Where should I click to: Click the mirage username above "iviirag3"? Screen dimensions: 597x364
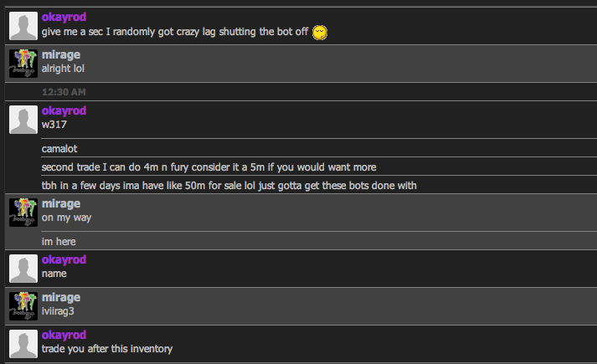61,297
